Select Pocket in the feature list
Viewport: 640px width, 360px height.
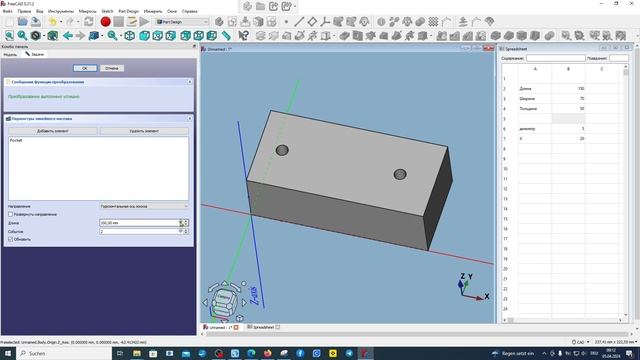[x=16, y=140]
